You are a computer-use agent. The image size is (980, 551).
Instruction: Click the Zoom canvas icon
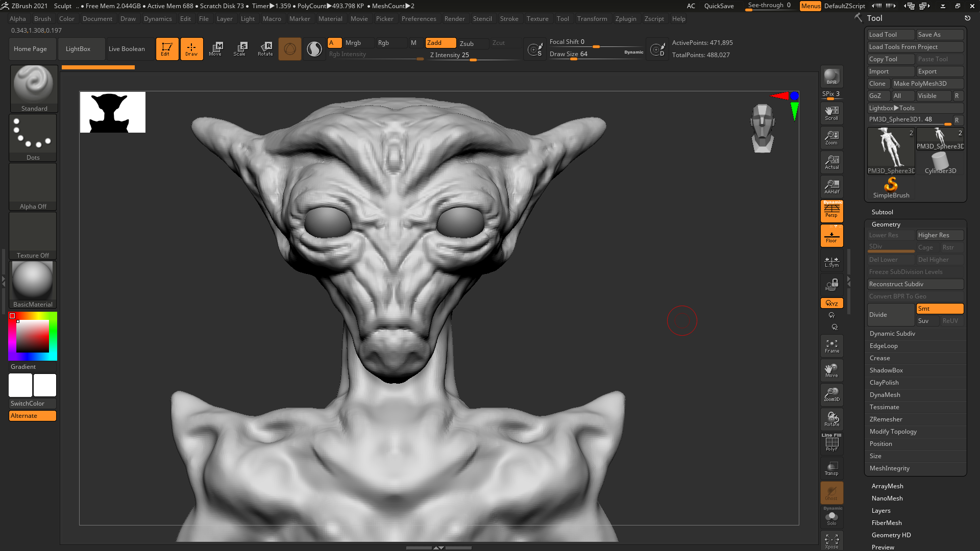point(831,138)
